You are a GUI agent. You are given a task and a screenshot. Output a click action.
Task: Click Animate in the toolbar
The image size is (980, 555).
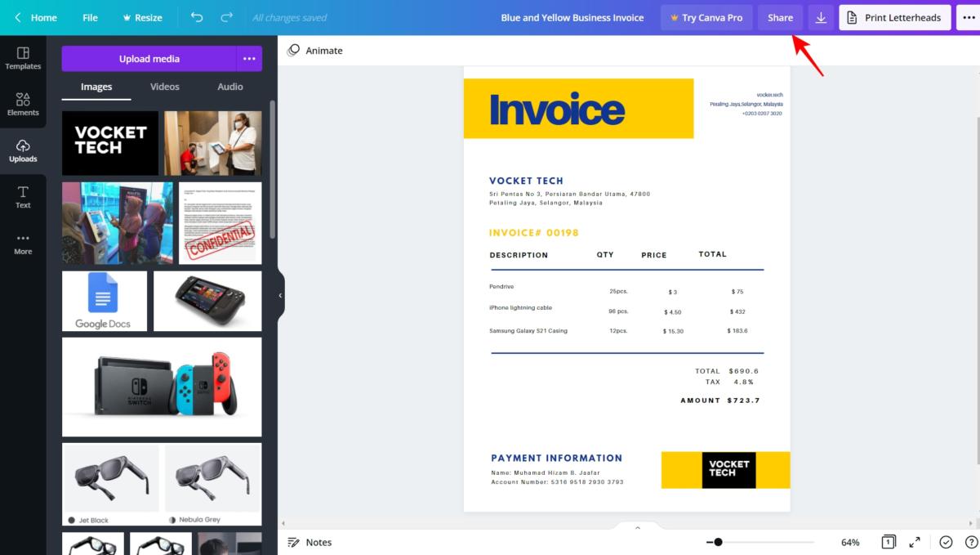[315, 51]
